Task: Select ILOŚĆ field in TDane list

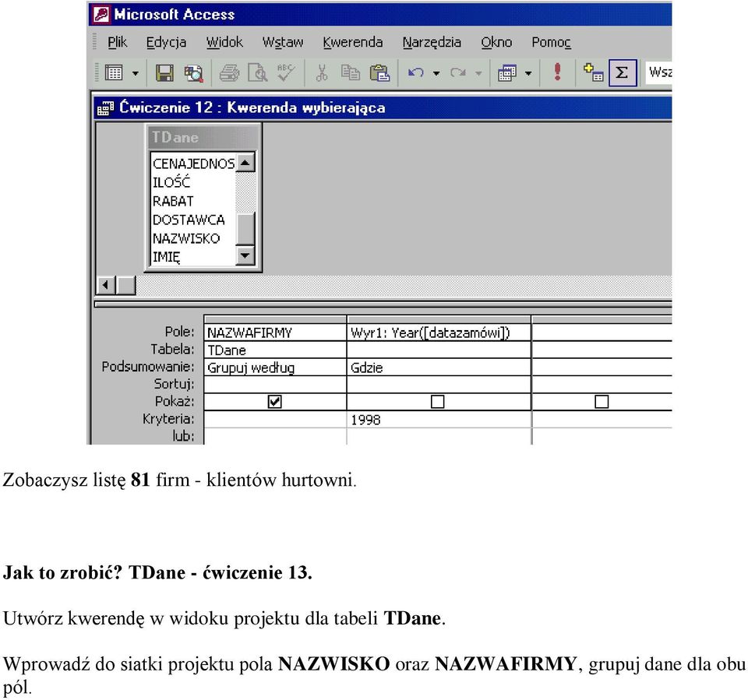Action: [193, 182]
